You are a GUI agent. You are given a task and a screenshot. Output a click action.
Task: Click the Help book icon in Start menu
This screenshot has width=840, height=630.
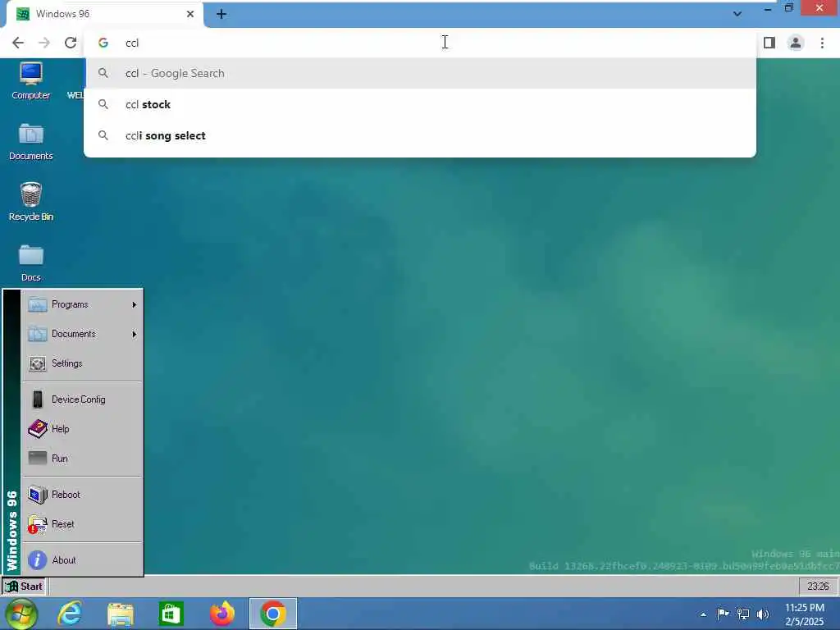pyautogui.click(x=38, y=429)
